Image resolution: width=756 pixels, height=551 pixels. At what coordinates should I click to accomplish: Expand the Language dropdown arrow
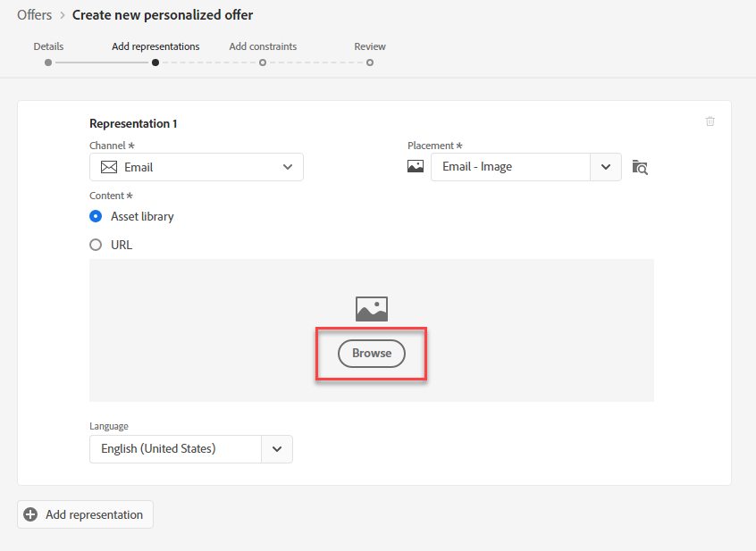[x=277, y=449]
